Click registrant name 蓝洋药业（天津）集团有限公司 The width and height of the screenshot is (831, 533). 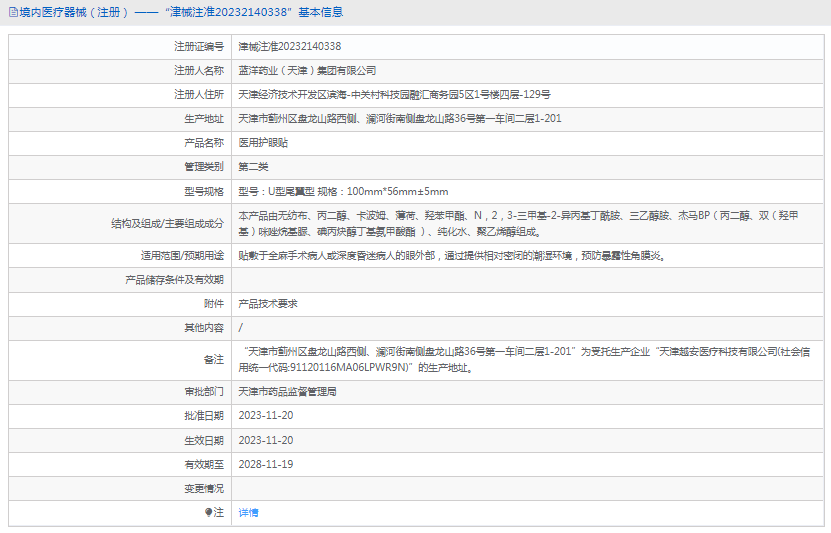click(x=307, y=71)
